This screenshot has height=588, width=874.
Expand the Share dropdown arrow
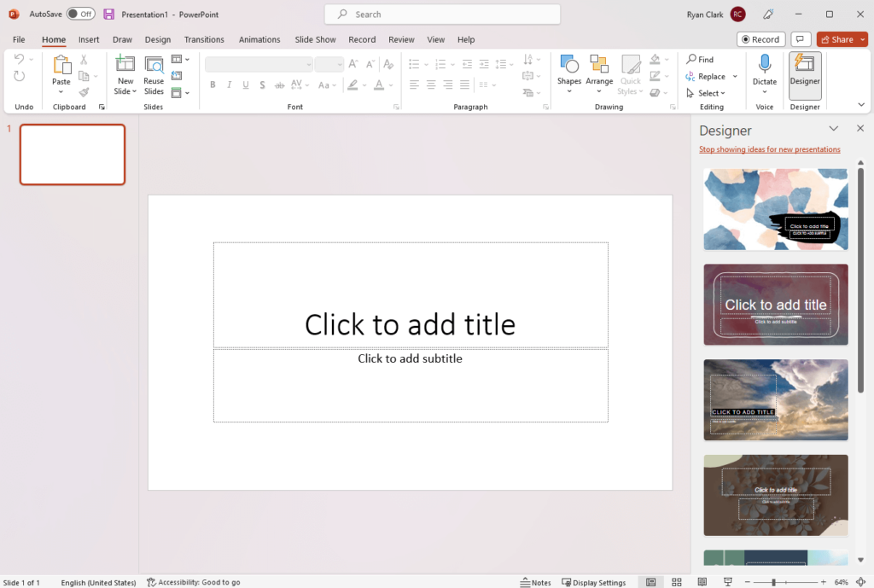click(x=863, y=39)
